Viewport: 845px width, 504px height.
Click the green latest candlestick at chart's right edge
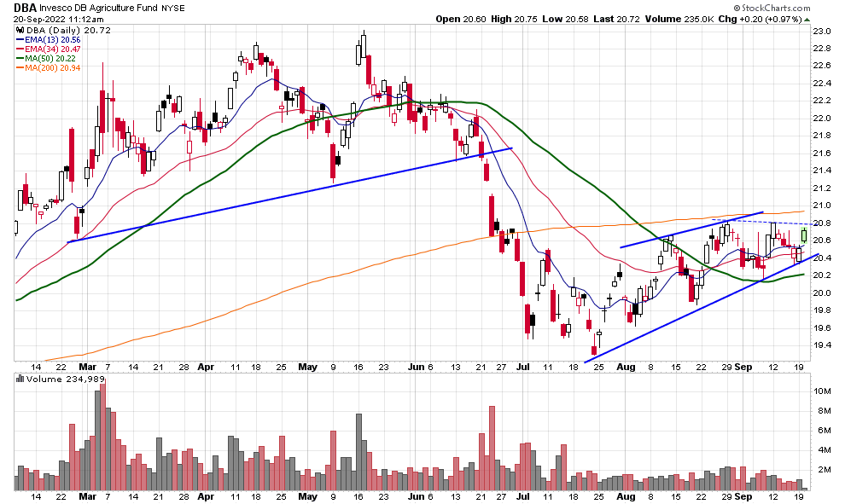click(804, 235)
